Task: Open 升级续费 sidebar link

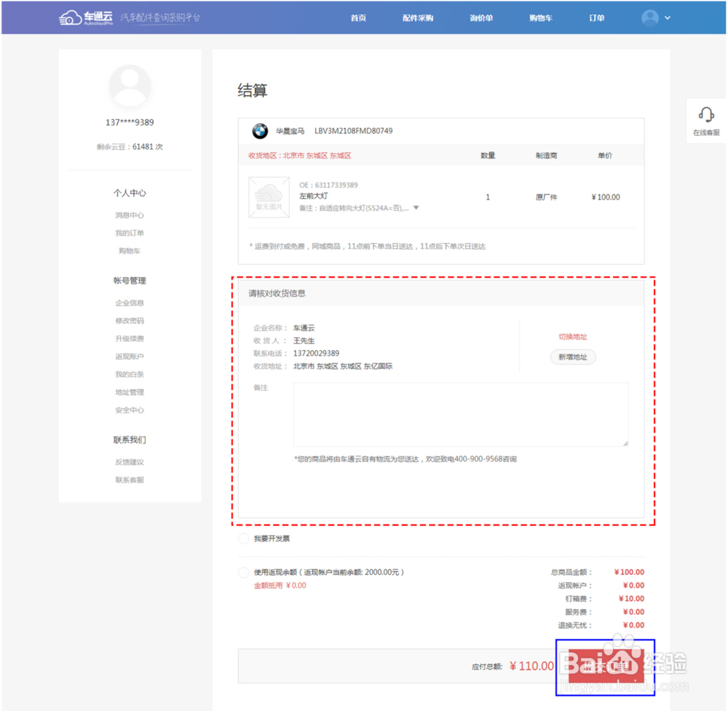Action: (130, 339)
